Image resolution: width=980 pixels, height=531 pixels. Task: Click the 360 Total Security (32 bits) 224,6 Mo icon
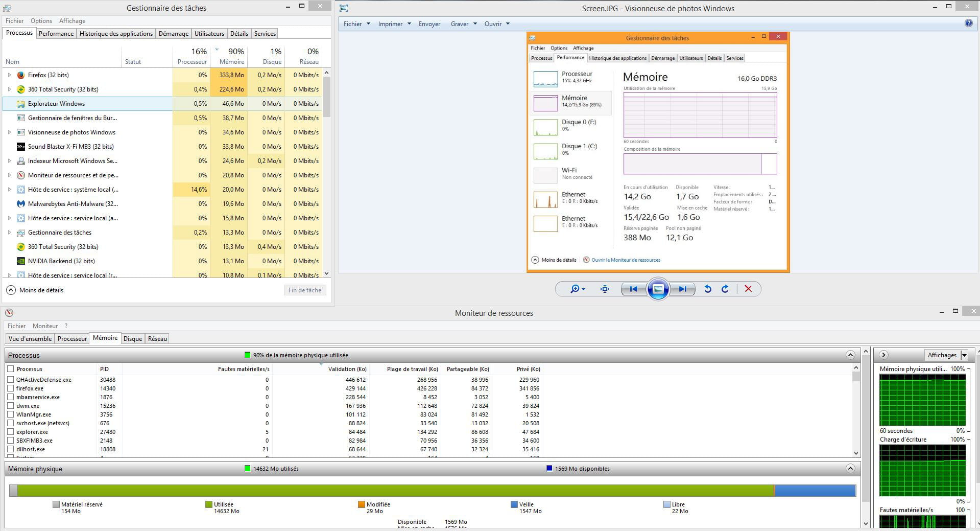21,89
